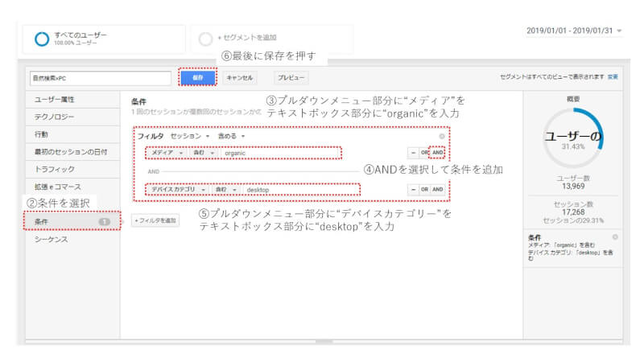
Task: Click the empty segment circle icon
Action: coord(205,39)
